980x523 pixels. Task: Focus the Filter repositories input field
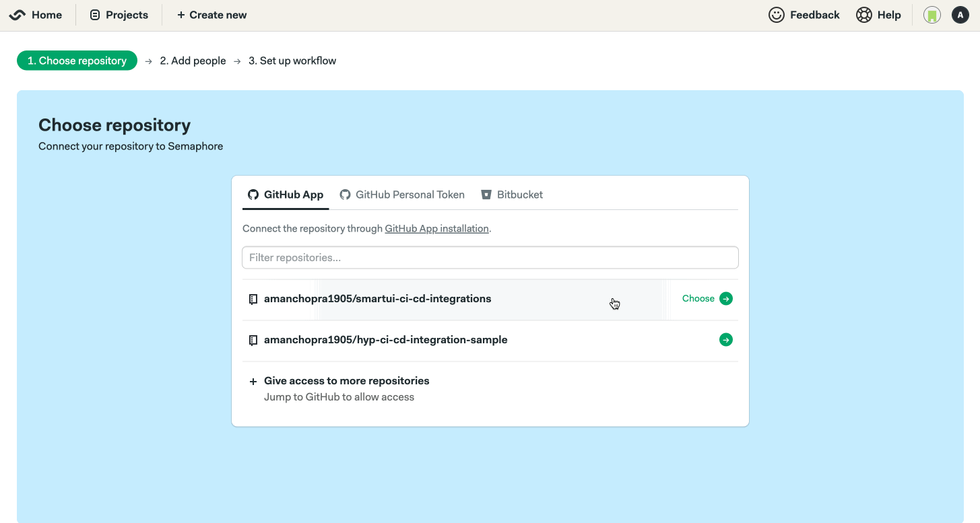tap(490, 258)
